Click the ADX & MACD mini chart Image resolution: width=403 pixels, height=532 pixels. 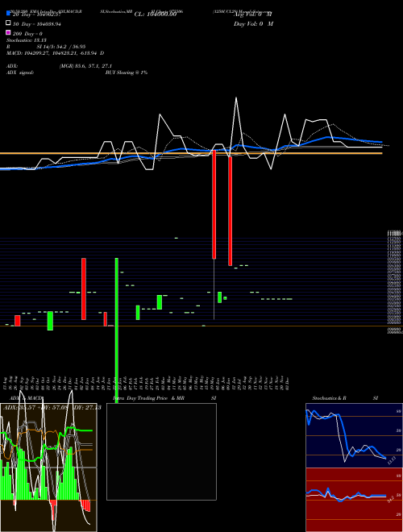[x=48, y=468]
